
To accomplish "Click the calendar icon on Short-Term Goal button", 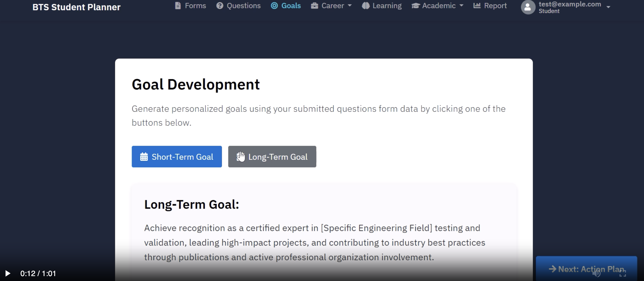I will (144, 157).
